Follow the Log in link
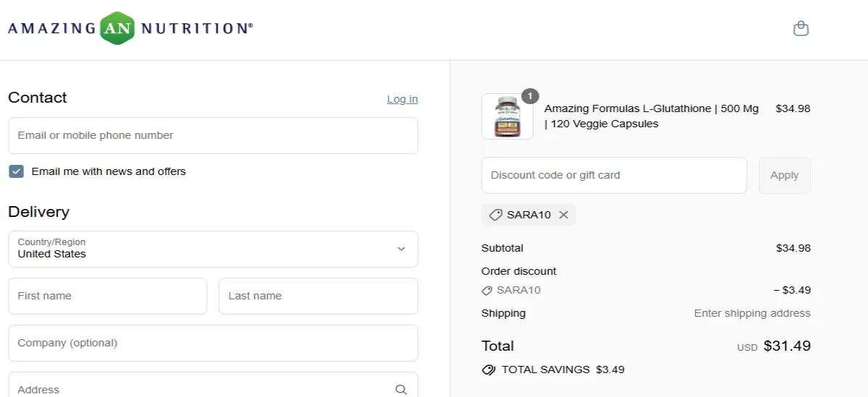868x397 pixels. click(402, 99)
